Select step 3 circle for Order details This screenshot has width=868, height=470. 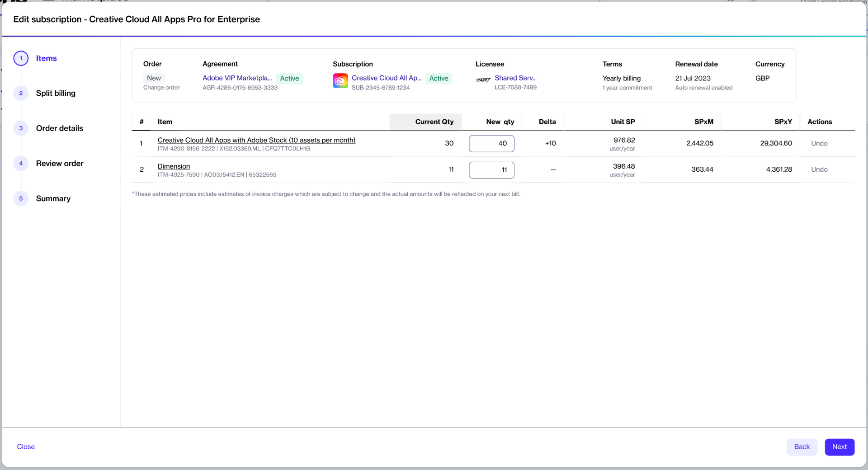click(x=21, y=128)
